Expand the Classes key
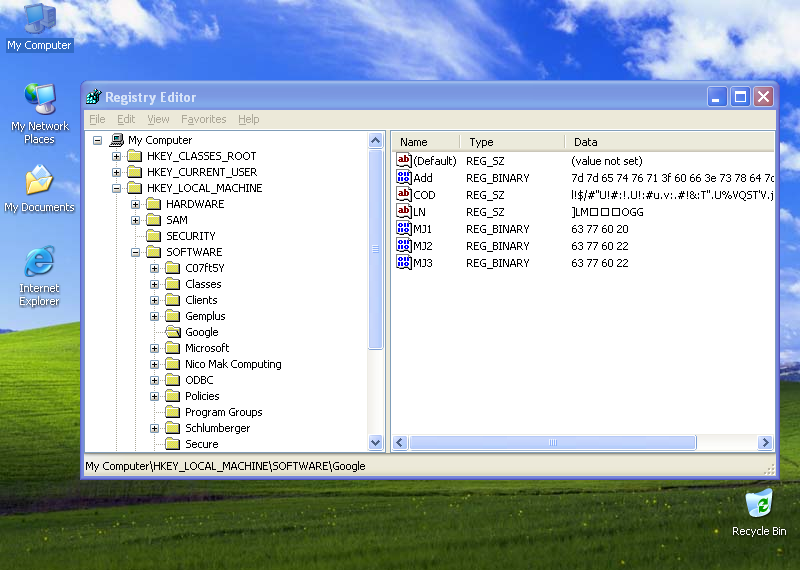Image resolution: width=800 pixels, height=570 pixels. pos(155,284)
